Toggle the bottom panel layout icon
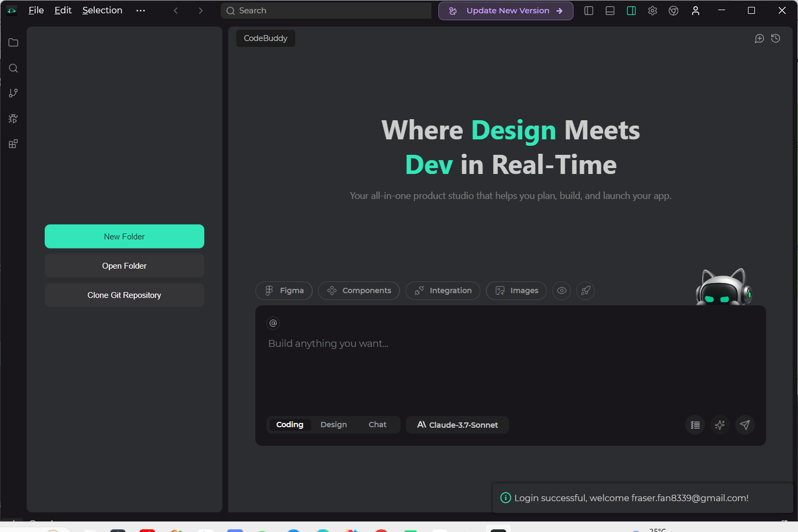The image size is (798, 532). coord(610,11)
